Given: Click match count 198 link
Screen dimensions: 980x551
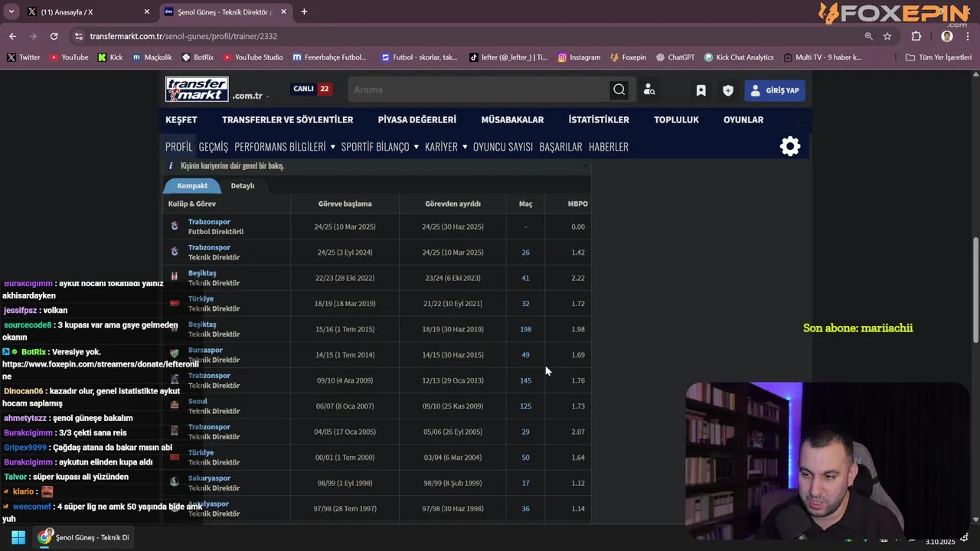Looking at the screenshot, I should [525, 329].
